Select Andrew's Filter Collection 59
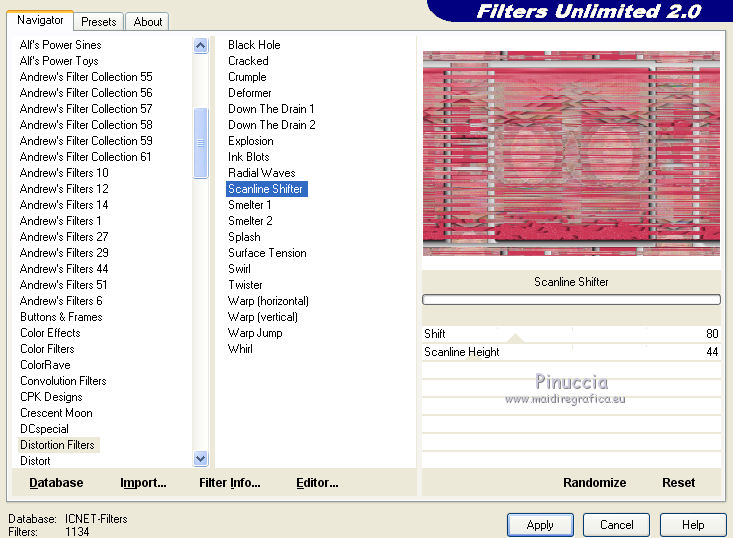 (86, 141)
